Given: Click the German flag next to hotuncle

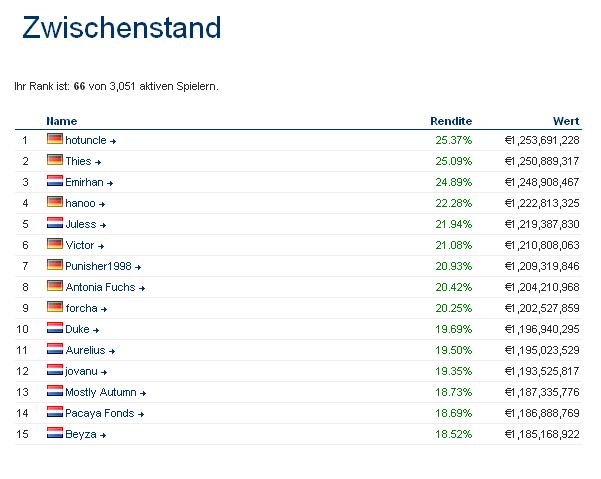Looking at the screenshot, I should coord(54,140).
